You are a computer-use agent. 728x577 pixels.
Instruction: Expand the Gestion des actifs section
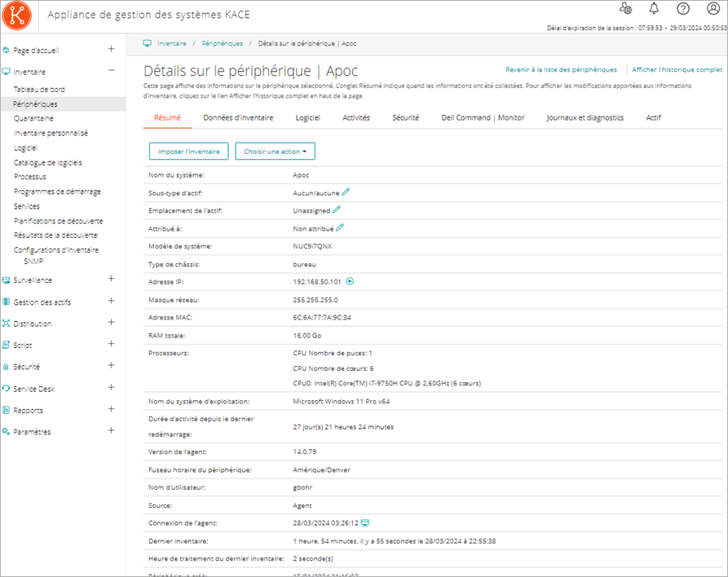(112, 302)
